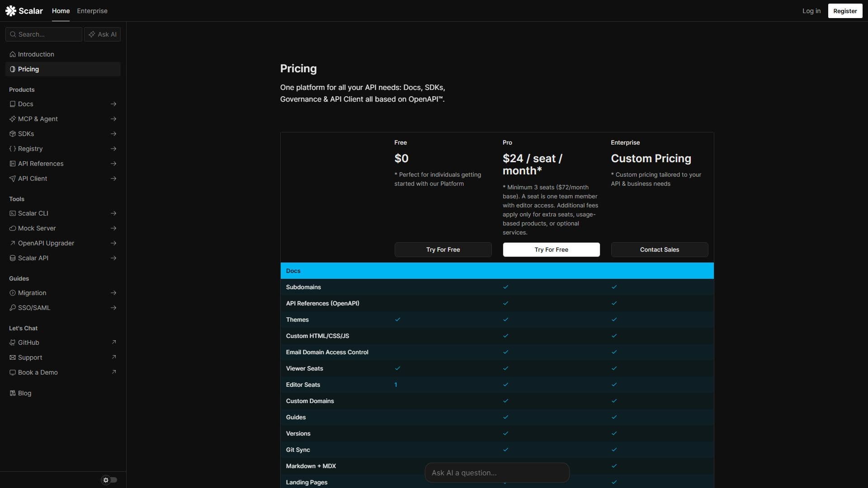Click the "Git Sync" feature row label

[x=298, y=450]
